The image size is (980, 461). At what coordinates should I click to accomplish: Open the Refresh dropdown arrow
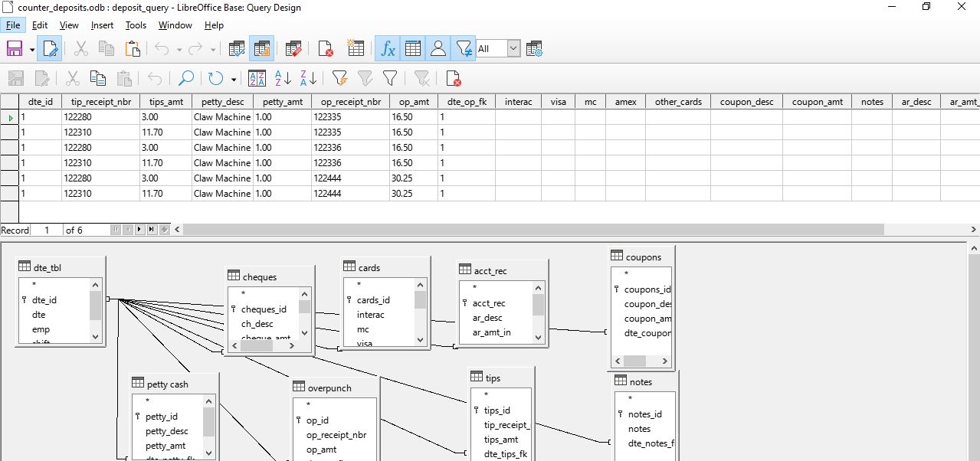(233, 77)
